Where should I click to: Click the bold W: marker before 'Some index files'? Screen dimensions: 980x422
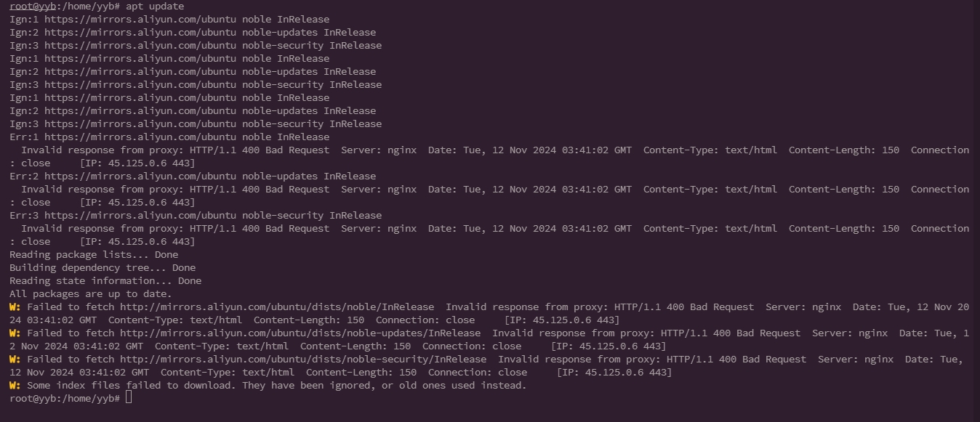coord(15,385)
